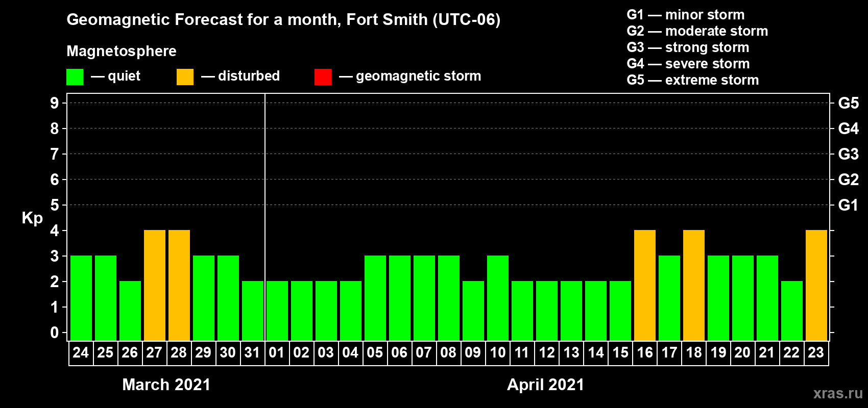Select the orange bar for April 23
Image resolution: width=868 pixels, height=408 pixels.
tap(816, 286)
